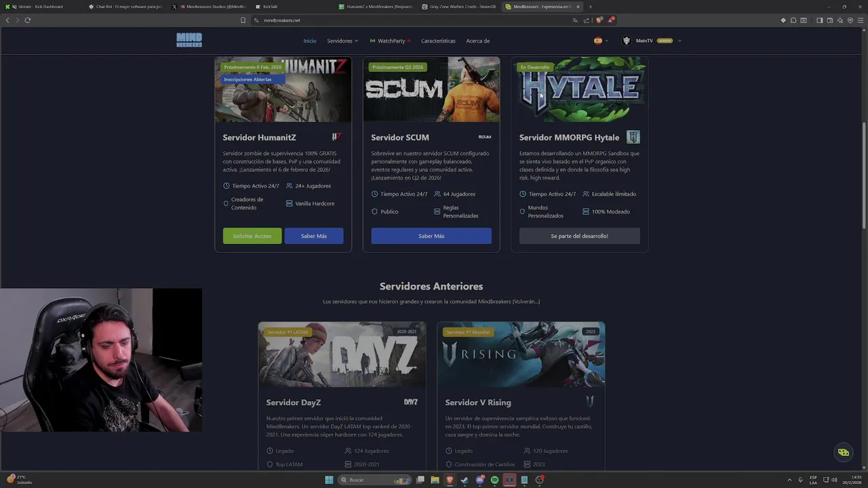Open Steam from the taskbar
868x488 pixels.
coord(465,480)
